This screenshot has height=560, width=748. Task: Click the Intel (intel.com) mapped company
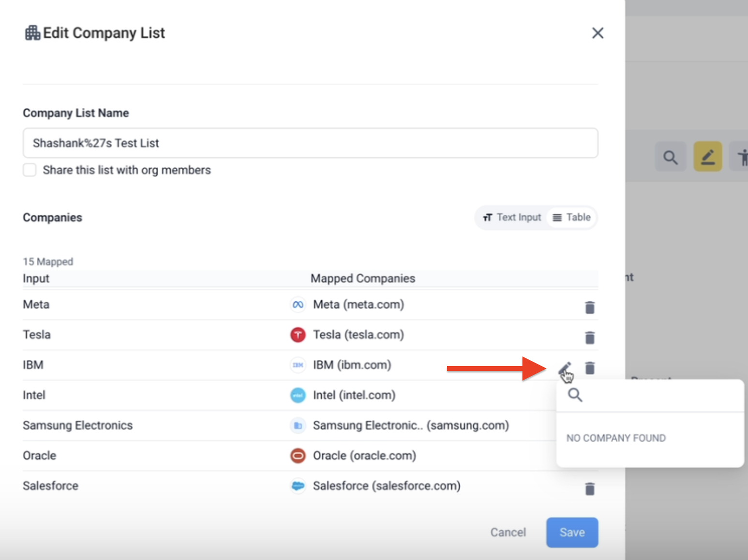pyautogui.click(x=354, y=395)
